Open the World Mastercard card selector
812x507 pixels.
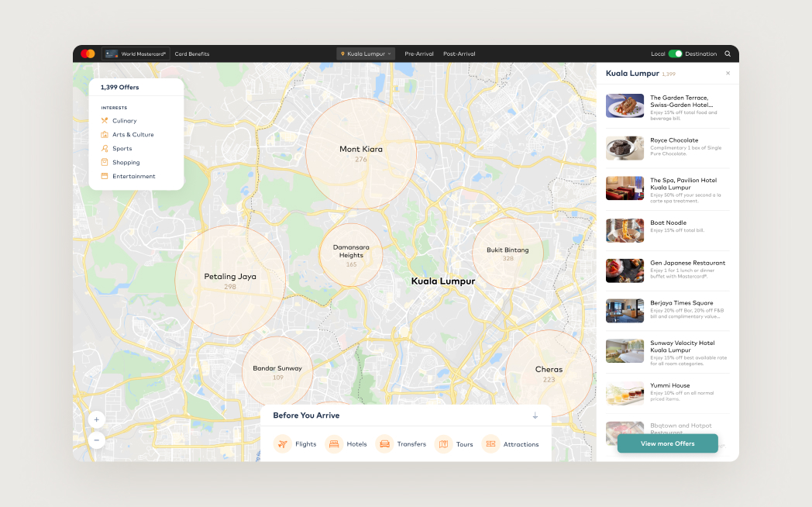[x=136, y=53]
